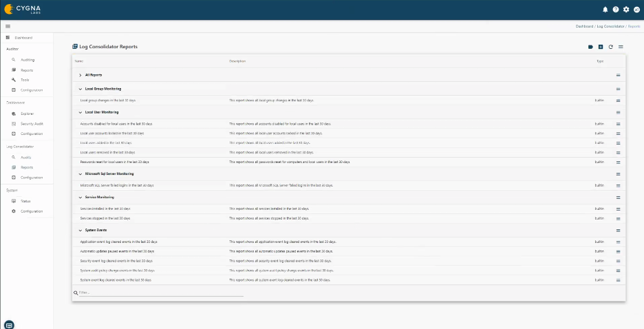Open row menu for System Events group
Viewport: 644px width, 329px height.
tap(618, 231)
